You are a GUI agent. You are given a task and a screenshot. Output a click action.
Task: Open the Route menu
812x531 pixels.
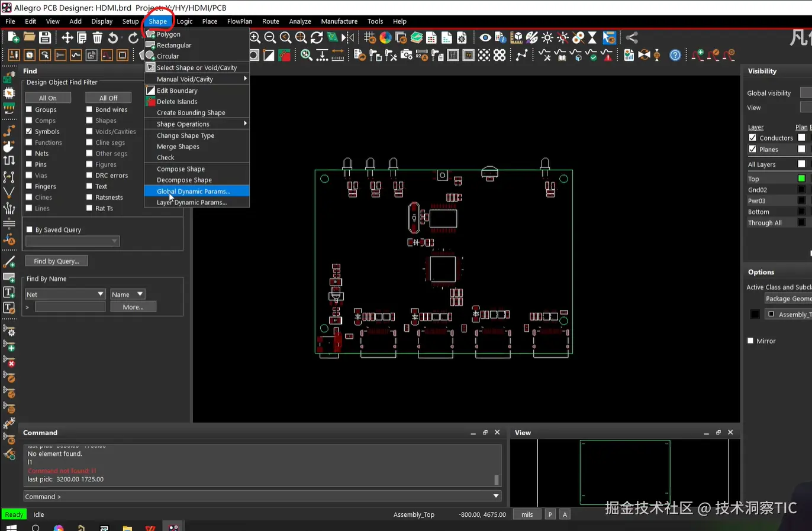point(270,21)
